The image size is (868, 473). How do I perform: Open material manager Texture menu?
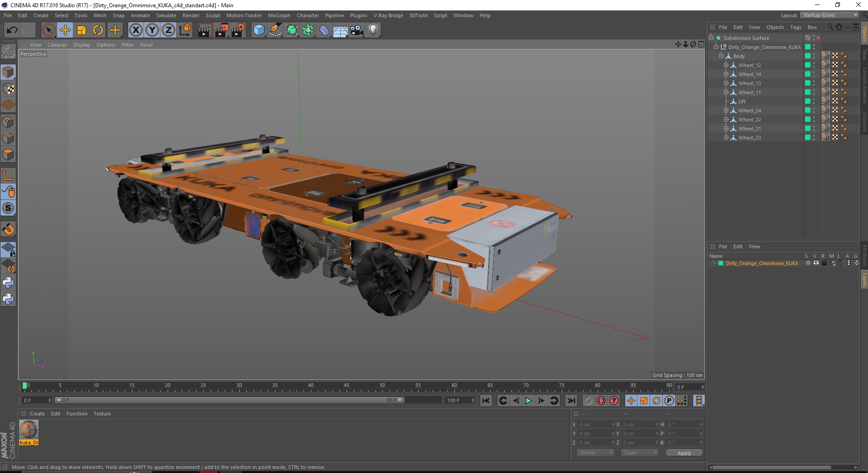click(102, 414)
